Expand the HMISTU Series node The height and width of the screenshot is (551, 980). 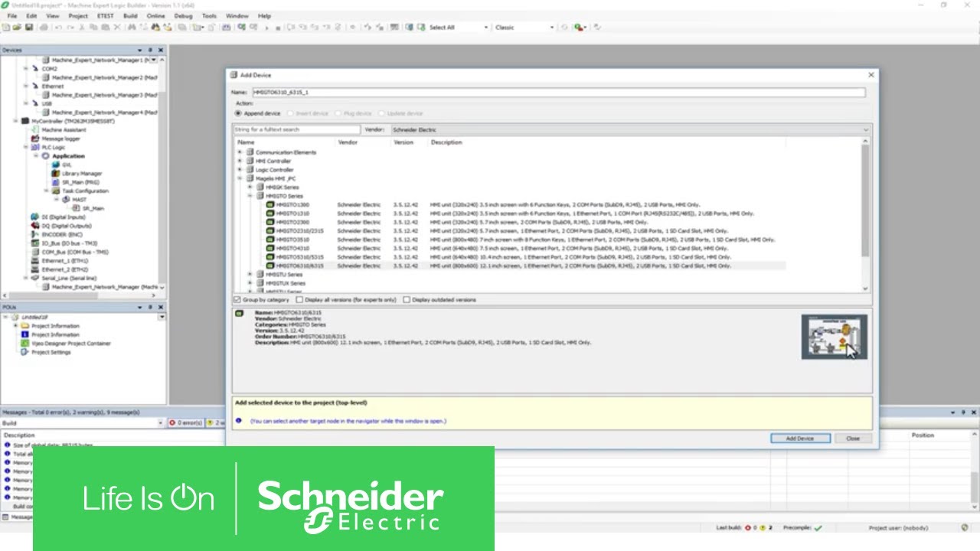(x=250, y=274)
